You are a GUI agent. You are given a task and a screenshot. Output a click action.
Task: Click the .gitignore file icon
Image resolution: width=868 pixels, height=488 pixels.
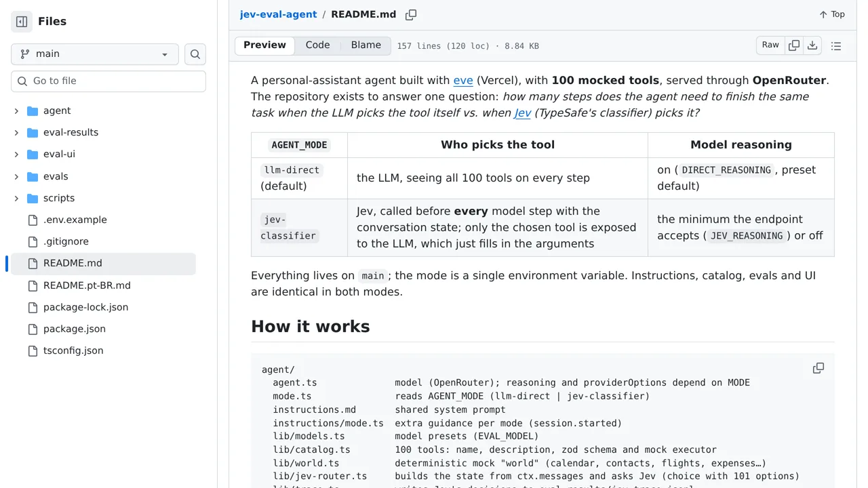click(33, 242)
